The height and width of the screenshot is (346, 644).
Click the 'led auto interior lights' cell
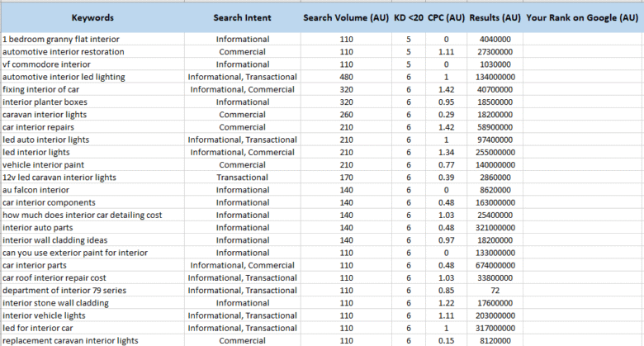(x=92, y=140)
